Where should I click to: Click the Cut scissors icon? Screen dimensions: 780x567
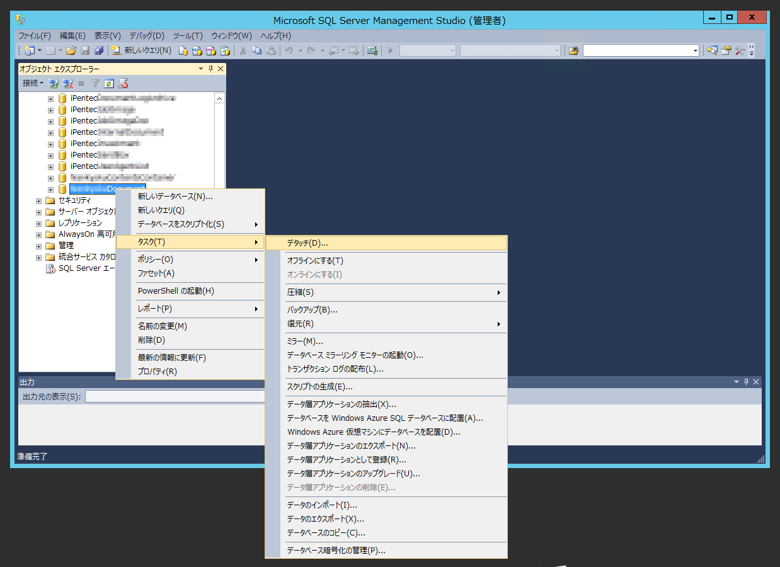tap(243, 50)
